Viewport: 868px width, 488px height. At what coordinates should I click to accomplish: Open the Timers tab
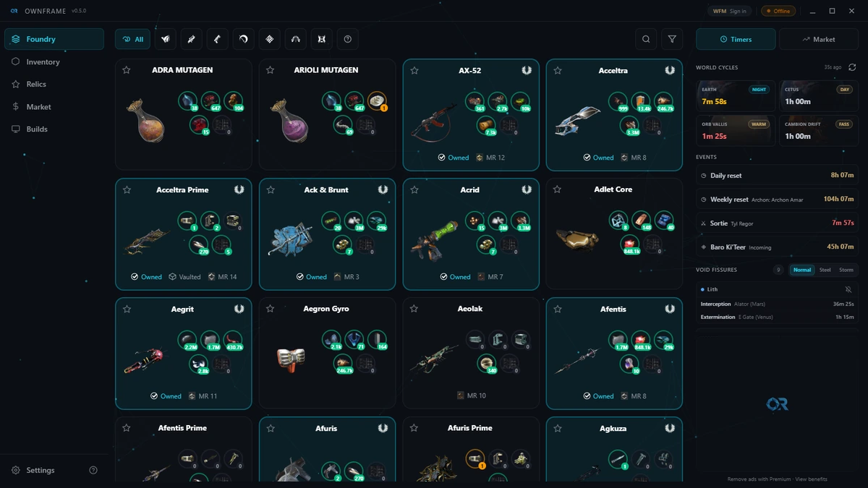[736, 39]
